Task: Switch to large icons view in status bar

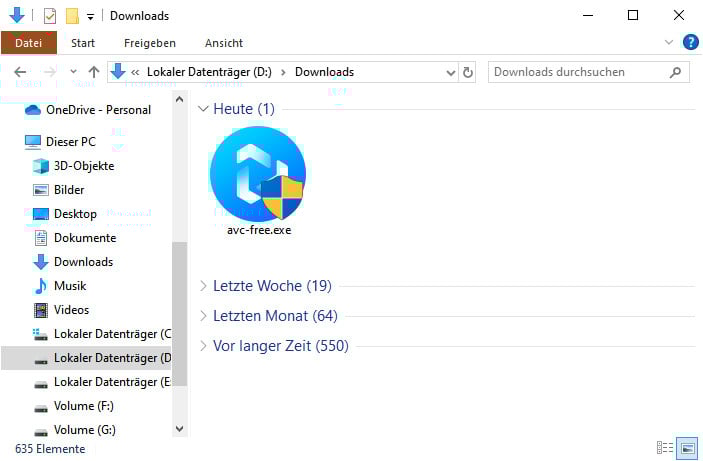Action: coord(687,448)
